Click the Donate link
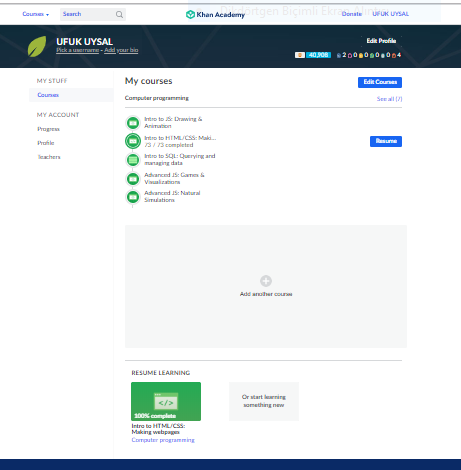Viewport: 461px width, 470px height. tap(352, 14)
